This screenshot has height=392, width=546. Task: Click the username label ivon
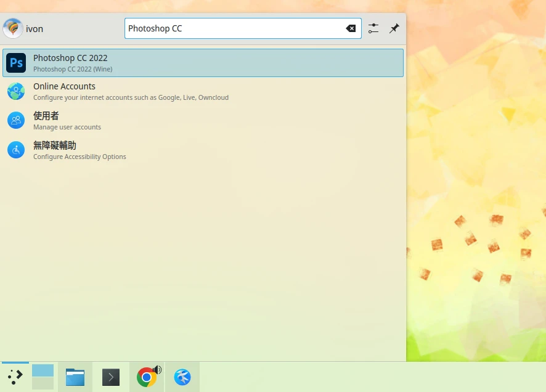tap(35, 29)
